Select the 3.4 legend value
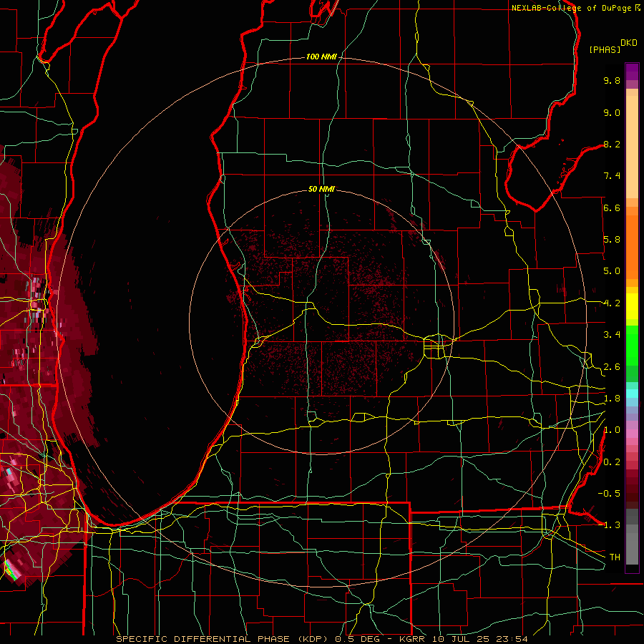Screen dimensions: 644x644 pyautogui.click(x=612, y=335)
